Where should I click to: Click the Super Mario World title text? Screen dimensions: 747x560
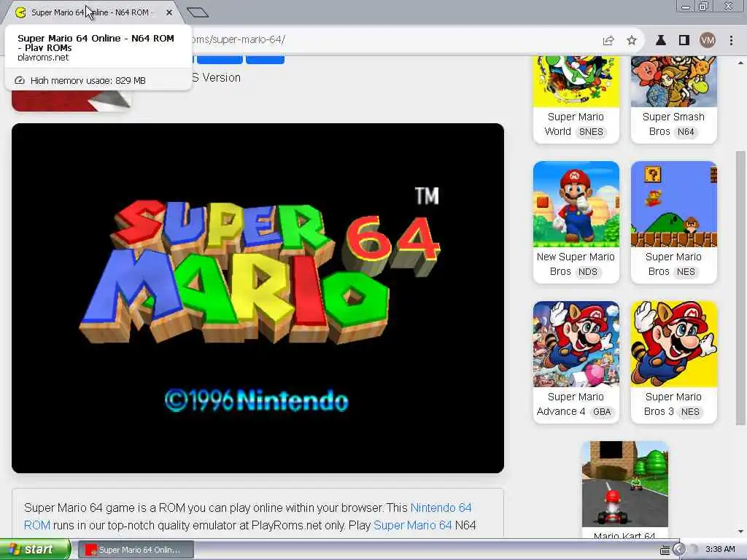[x=575, y=124]
